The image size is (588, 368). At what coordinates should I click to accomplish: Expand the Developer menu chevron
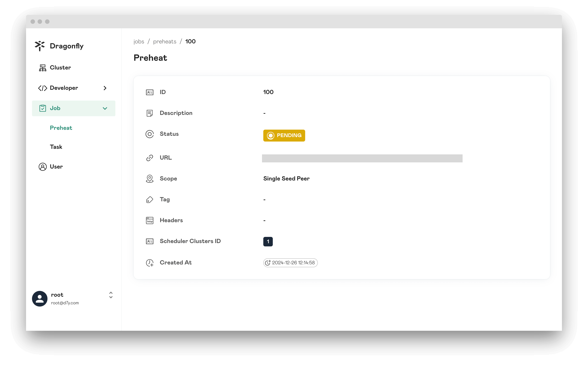[105, 88]
